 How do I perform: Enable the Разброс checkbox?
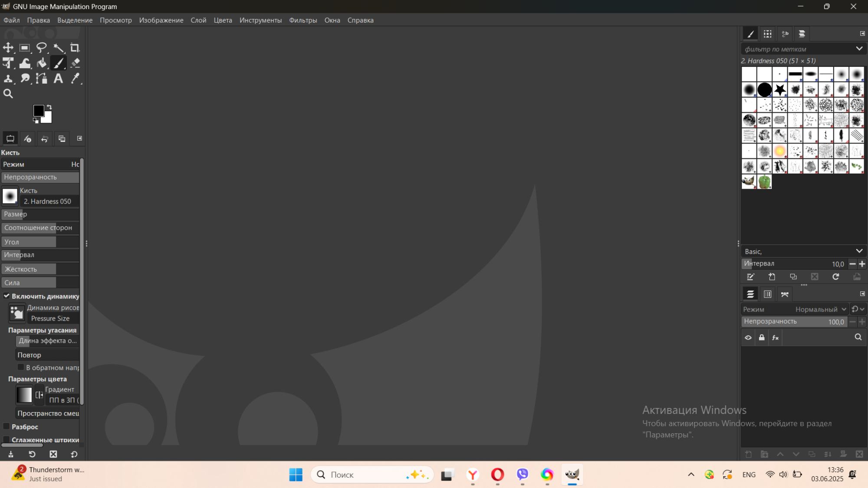point(7,427)
